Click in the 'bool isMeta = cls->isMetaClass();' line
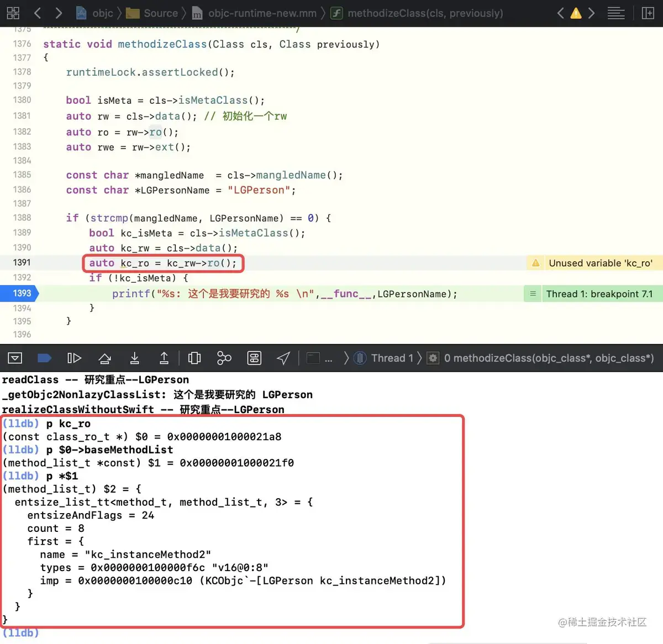 [165, 100]
